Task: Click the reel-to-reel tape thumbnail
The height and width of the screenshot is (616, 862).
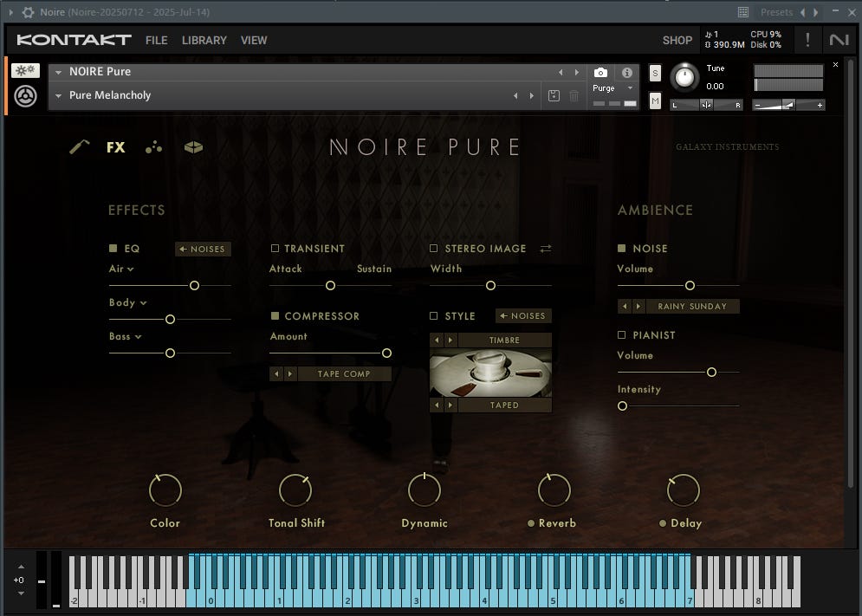Action: click(490, 373)
